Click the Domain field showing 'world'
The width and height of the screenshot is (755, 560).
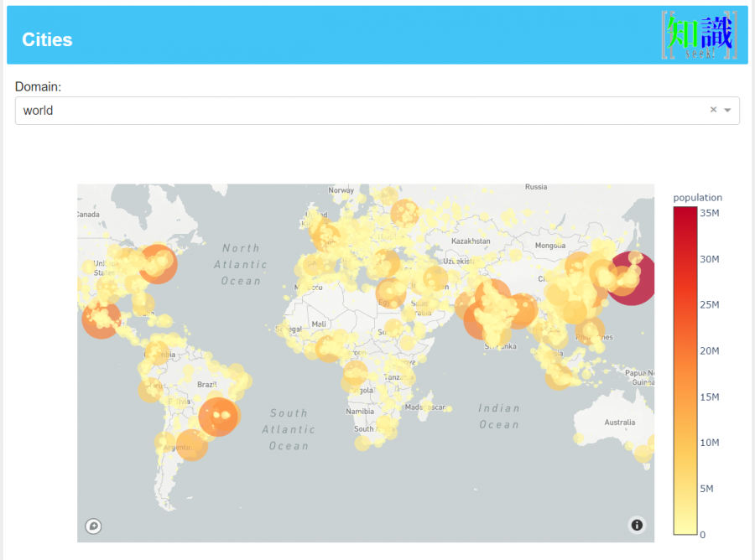(x=336, y=111)
